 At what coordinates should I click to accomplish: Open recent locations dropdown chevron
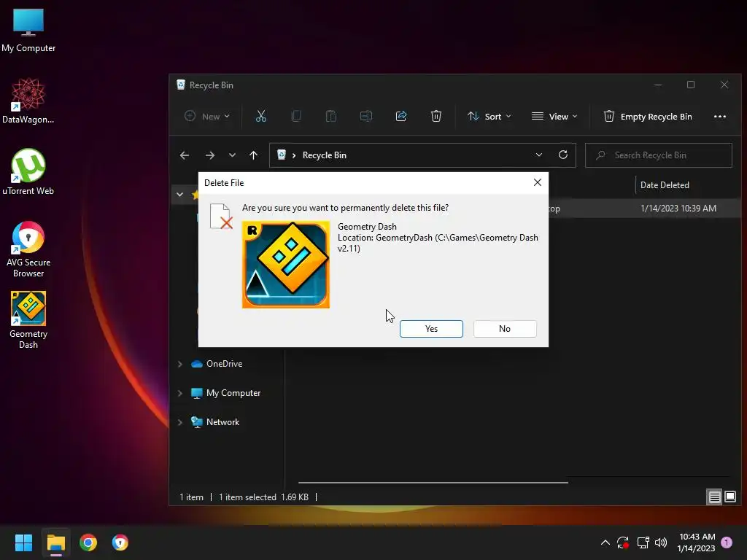232,155
